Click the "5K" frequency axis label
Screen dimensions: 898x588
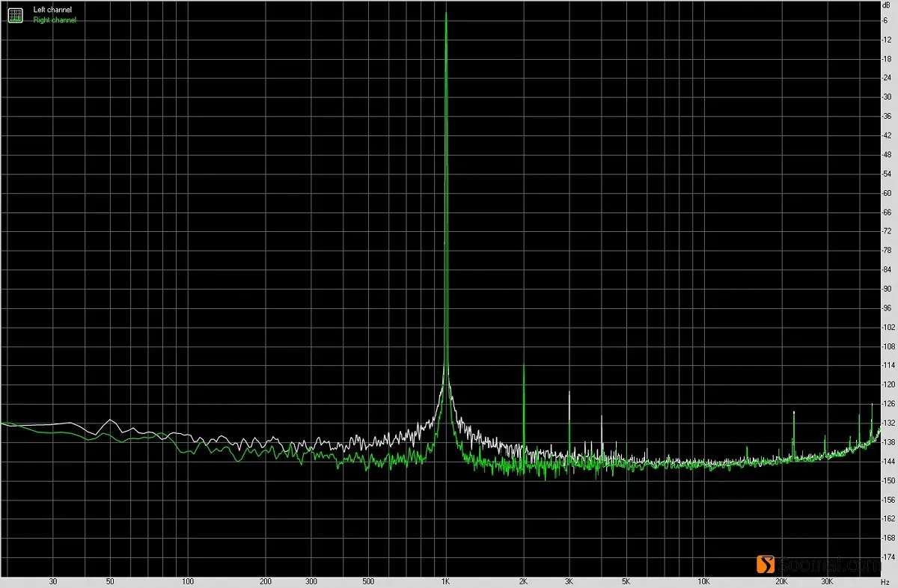(x=626, y=581)
